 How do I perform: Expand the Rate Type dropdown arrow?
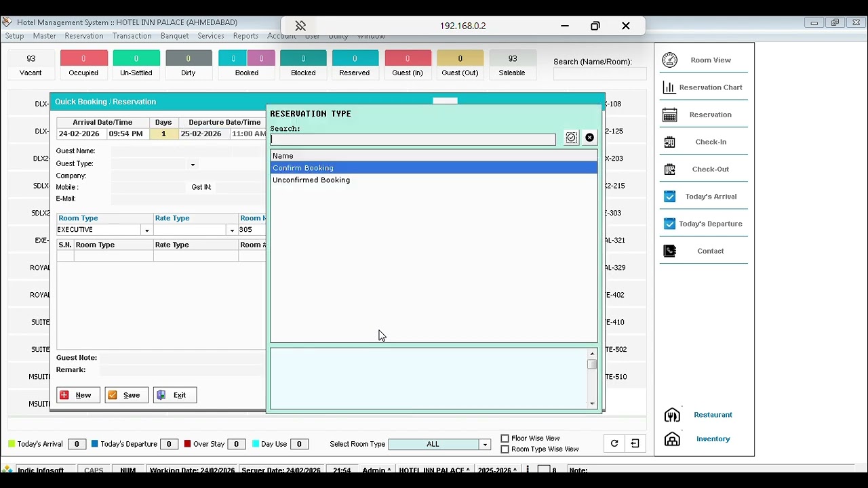coord(232,230)
